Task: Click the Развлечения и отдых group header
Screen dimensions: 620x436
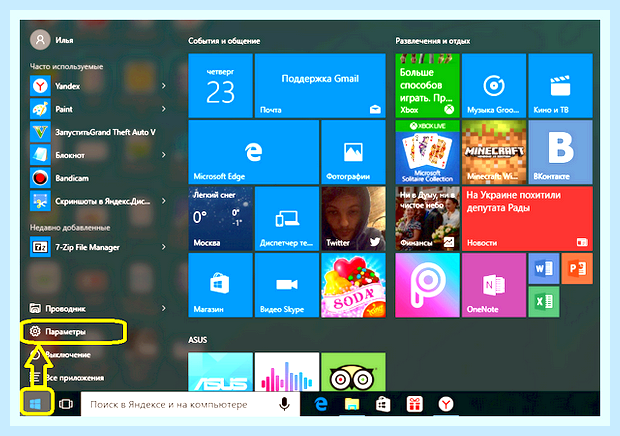Action: pos(433,41)
